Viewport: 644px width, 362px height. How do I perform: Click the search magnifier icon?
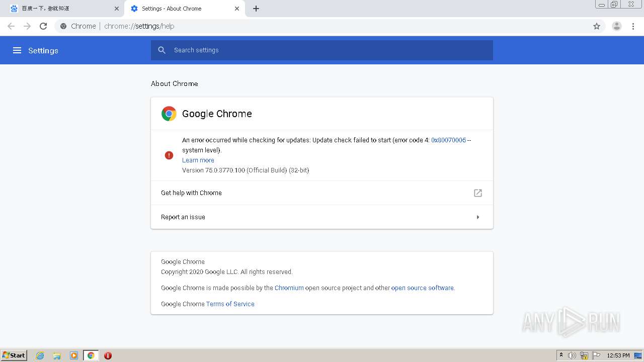click(x=162, y=50)
